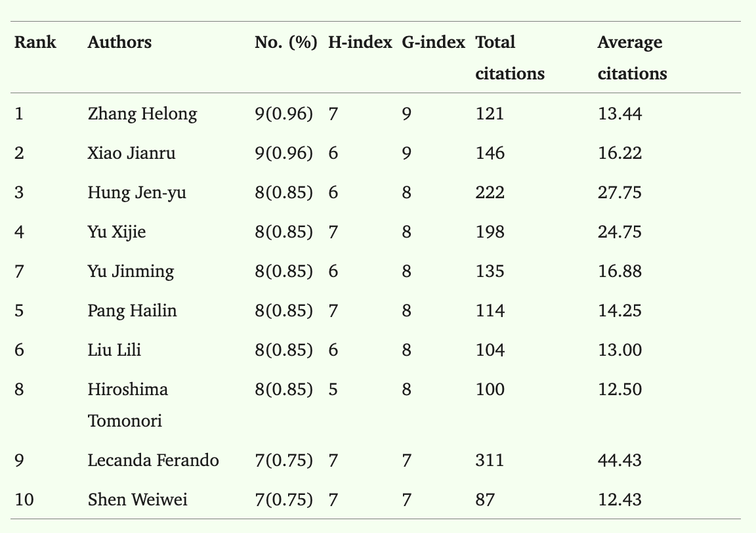Click the Shen Weiwei author cell
Viewport: 756px width, 533px height.
pos(137,500)
